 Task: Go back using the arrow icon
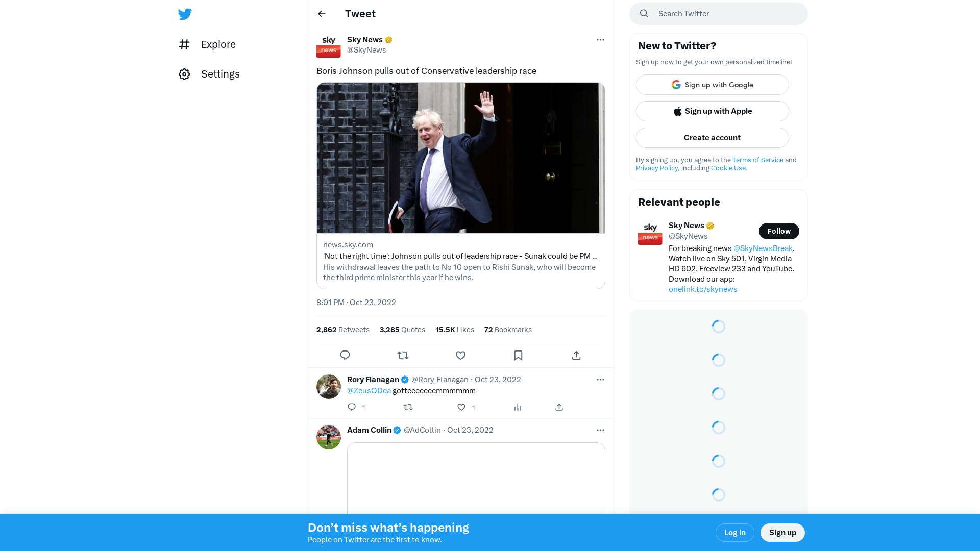322,14
